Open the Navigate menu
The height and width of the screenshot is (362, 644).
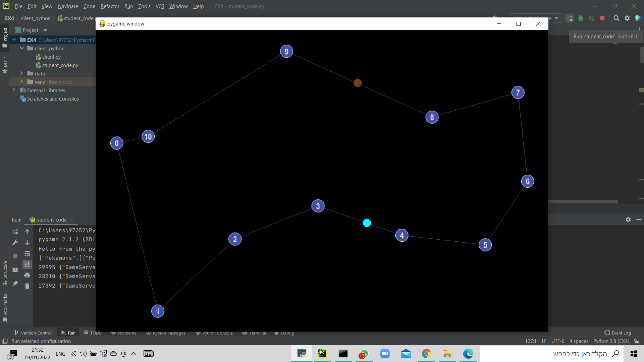68,6
